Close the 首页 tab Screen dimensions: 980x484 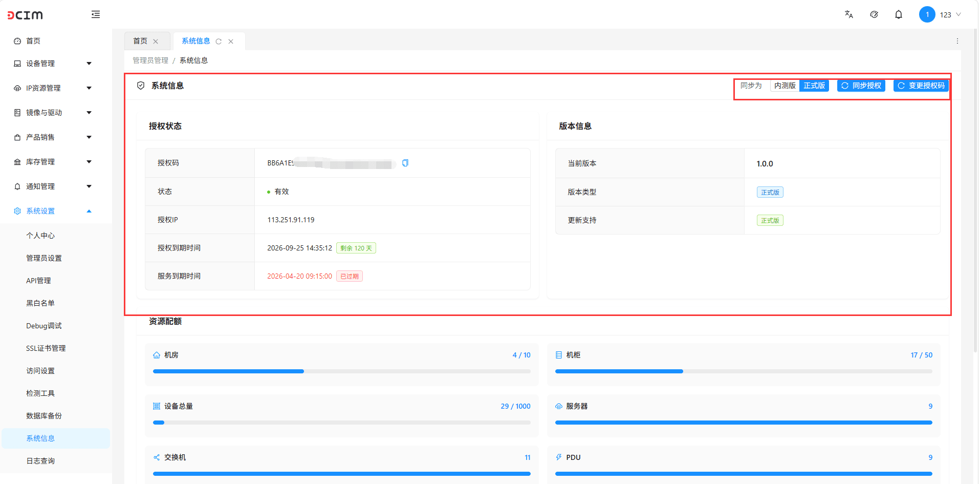coord(156,41)
